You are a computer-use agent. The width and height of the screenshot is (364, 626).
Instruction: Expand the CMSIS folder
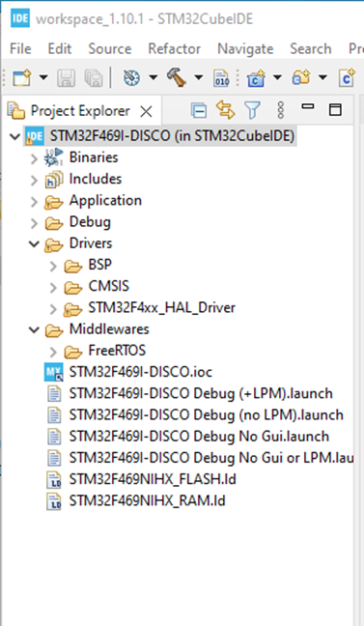pyautogui.click(x=53, y=288)
